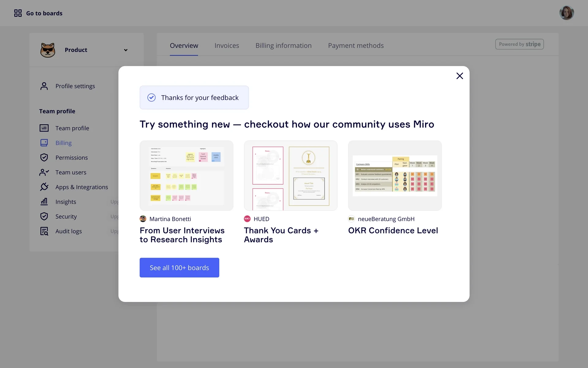
Task: Open Apps & Integrations in the sidebar
Action: coord(82,187)
